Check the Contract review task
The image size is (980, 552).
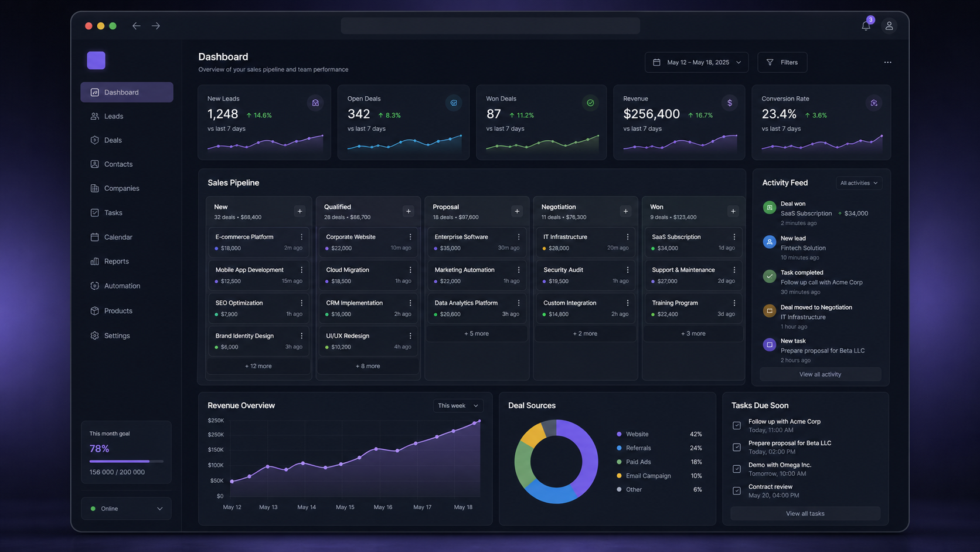point(737,490)
